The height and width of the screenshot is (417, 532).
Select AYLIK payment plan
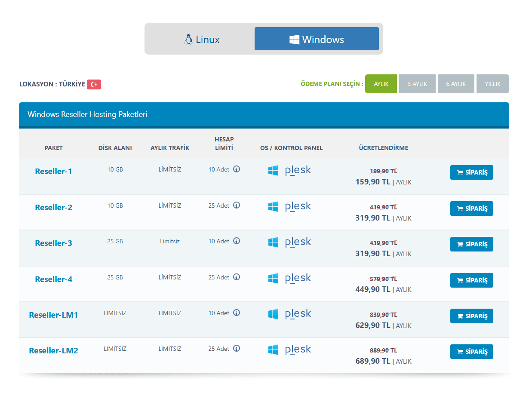(381, 84)
